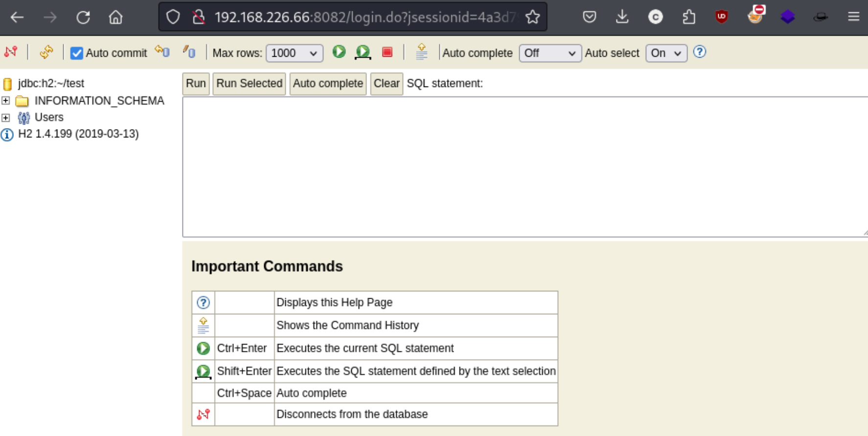Expand the INFORMATION_SCHEMA tree node
This screenshot has height=436, width=868.
click(x=6, y=101)
